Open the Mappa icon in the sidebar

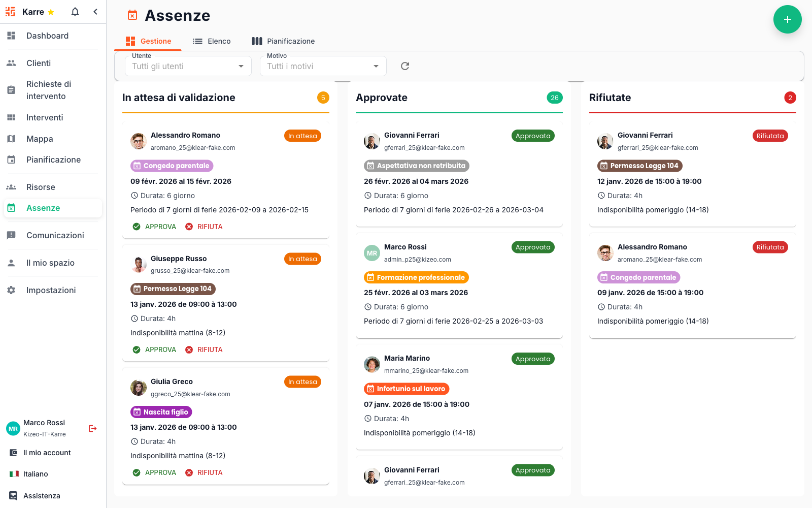[11, 139]
